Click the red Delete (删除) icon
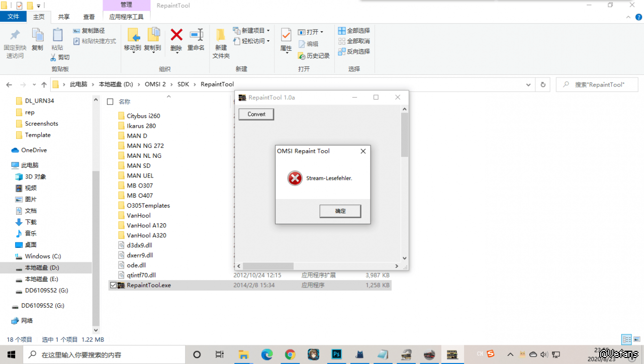Image resolution: width=644 pixels, height=364 pixels. 176,35
